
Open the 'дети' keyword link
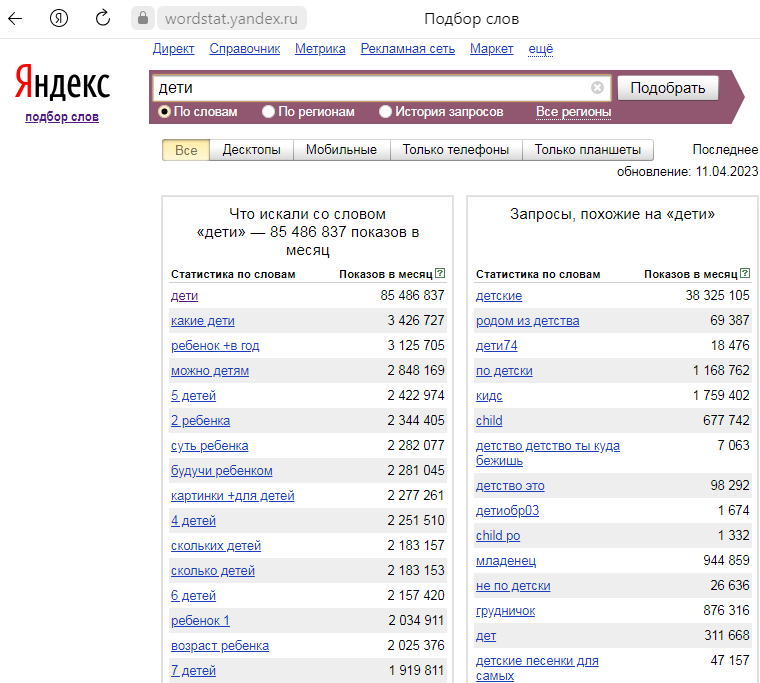tap(185, 296)
